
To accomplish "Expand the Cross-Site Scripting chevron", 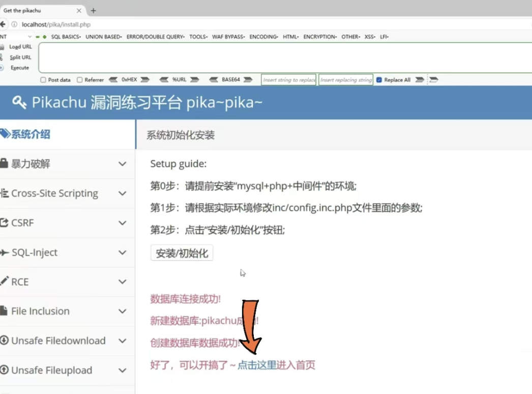I will [x=123, y=193].
